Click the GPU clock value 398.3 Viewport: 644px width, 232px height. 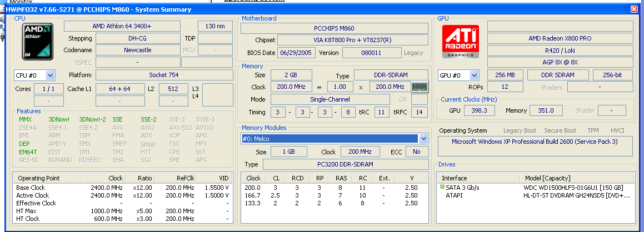(480, 110)
